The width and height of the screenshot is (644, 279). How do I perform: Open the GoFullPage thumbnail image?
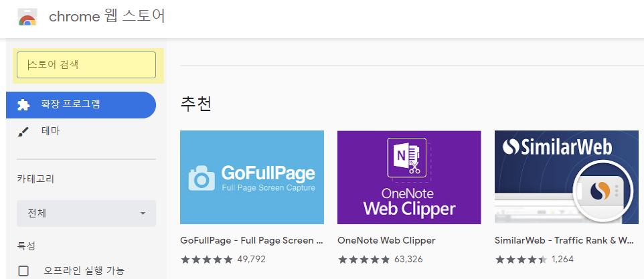point(252,177)
